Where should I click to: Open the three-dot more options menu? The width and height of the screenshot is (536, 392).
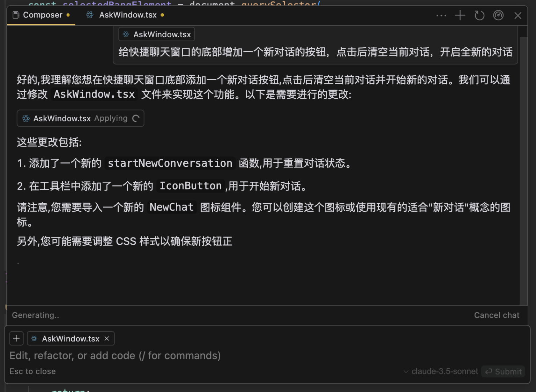(441, 15)
